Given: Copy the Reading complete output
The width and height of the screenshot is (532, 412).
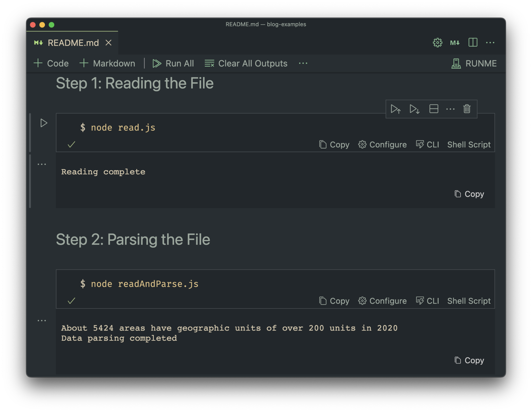Looking at the screenshot, I should [x=469, y=194].
